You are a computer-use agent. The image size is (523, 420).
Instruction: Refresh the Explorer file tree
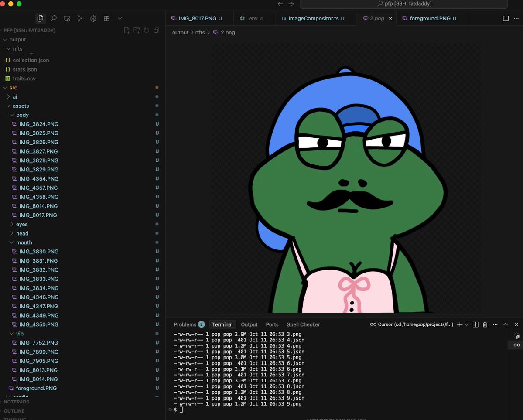[x=147, y=31]
